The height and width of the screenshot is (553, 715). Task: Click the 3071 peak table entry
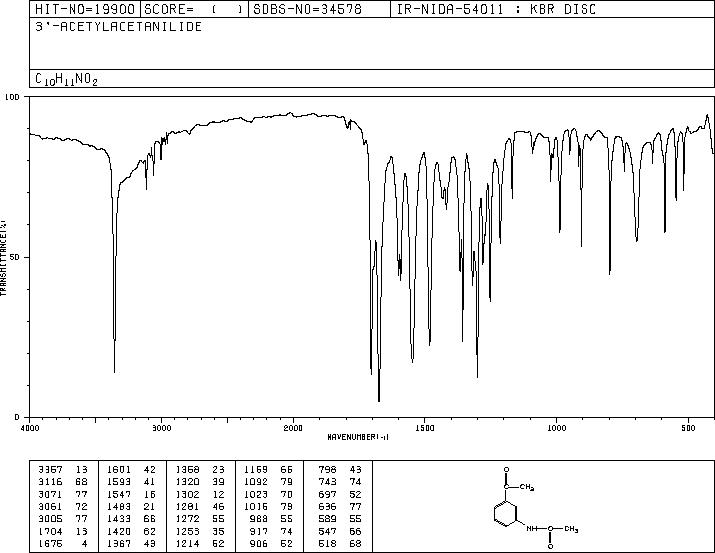point(62,494)
